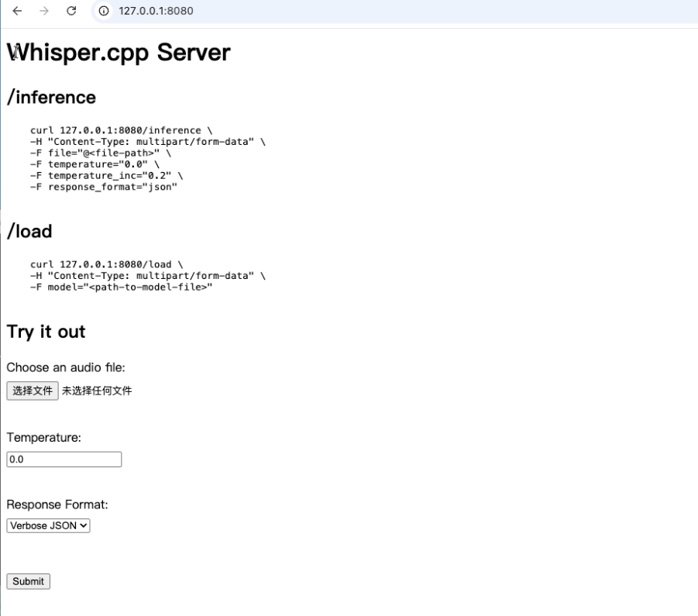Click the Temperature input field
Viewport: 698px width, 616px height.
tap(64, 459)
